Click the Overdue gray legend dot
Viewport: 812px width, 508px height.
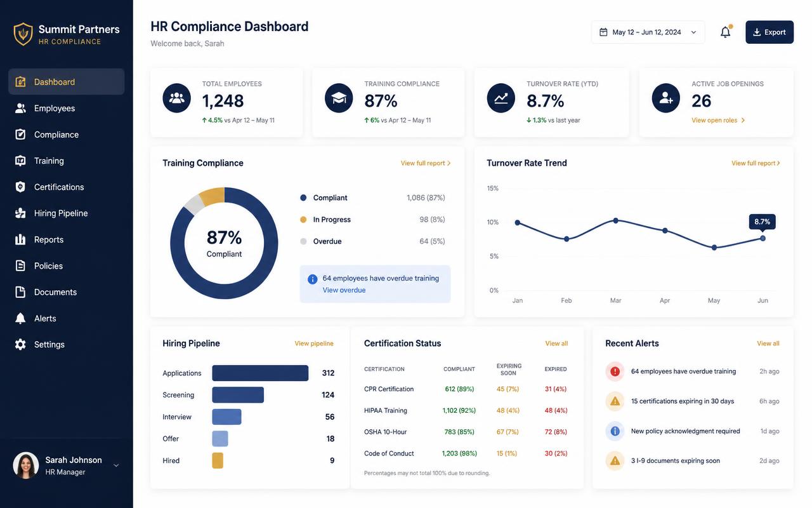(x=303, y=241)
